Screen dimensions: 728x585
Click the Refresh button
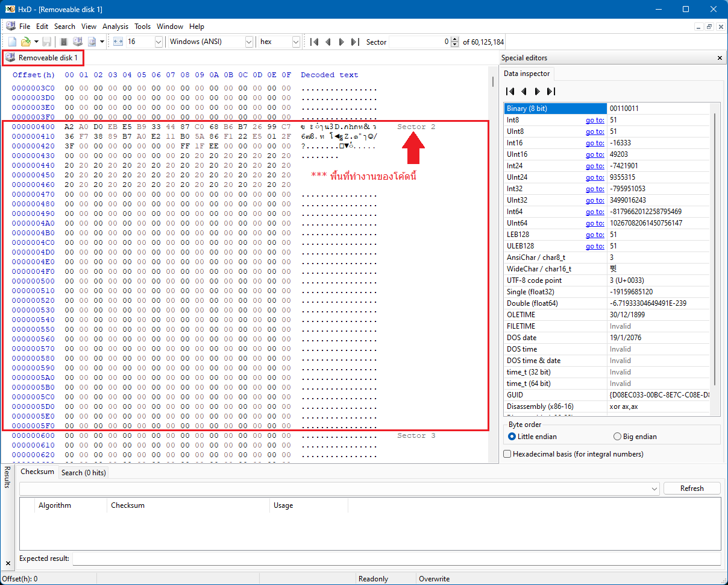pos(692,489)
